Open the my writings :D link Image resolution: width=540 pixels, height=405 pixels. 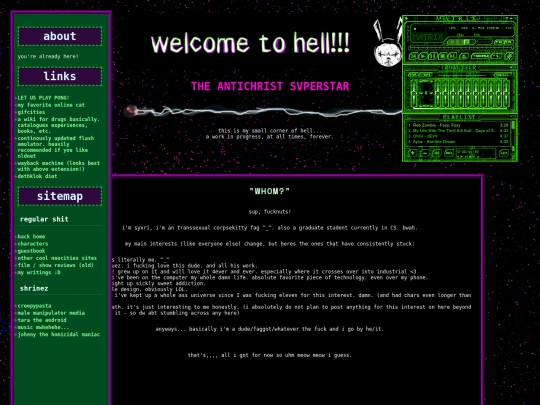click(x=39, y=273)
